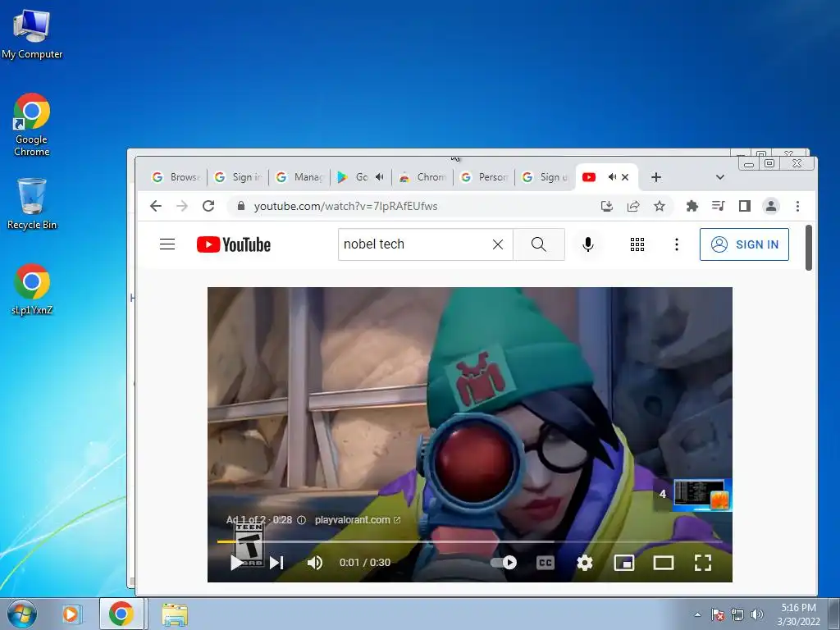Switch to the Person Google tab
The height and width of the screenshot is (630, 840).
click(484, 177)
